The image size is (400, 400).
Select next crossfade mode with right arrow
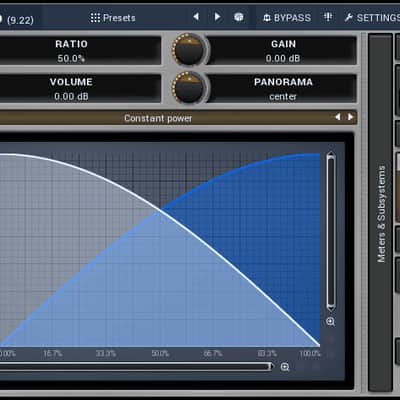click(x=350, y=117)
